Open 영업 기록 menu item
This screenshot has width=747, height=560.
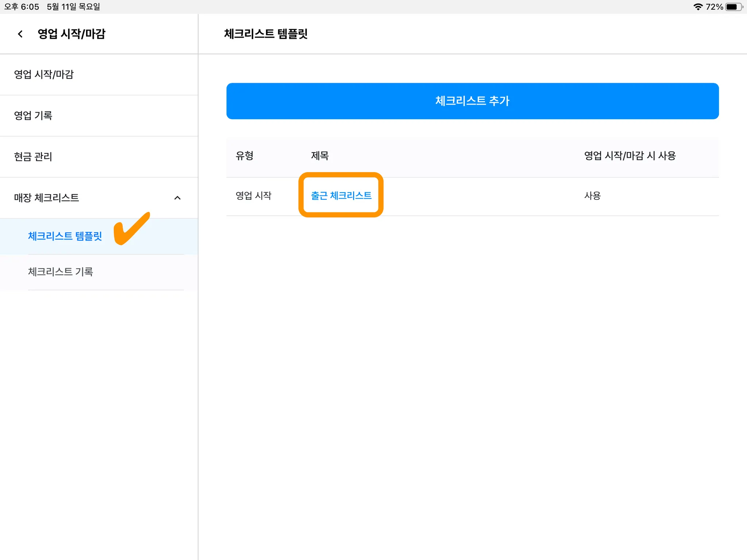pyautogui.click(x=33, y=116)
